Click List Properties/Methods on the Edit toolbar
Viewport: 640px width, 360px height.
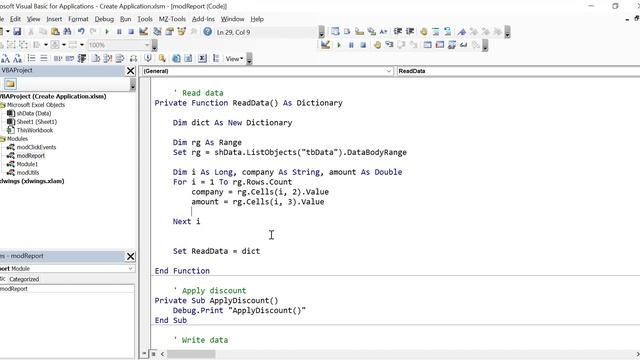coord(335,31)
